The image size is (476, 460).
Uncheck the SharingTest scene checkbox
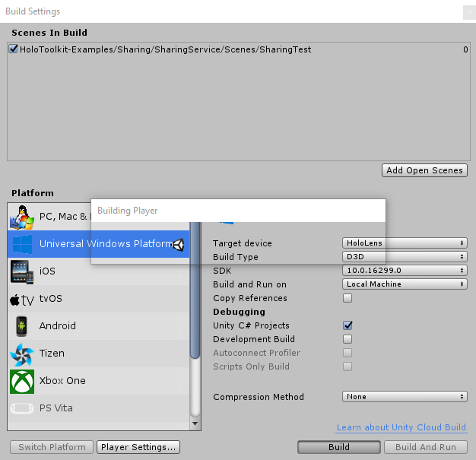[13, 49]
